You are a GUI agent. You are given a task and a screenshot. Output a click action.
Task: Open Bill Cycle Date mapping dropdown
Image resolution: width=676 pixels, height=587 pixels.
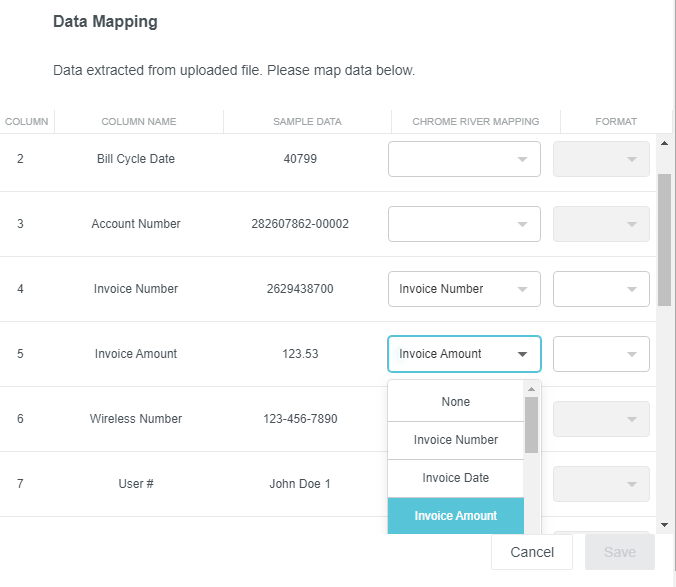pos(464,159)
